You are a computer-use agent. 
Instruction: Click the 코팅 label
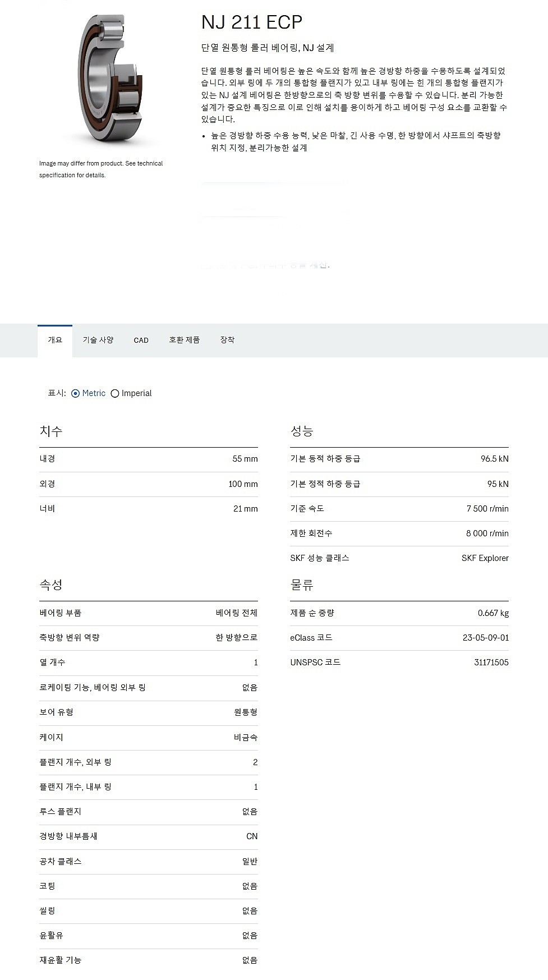48,886
